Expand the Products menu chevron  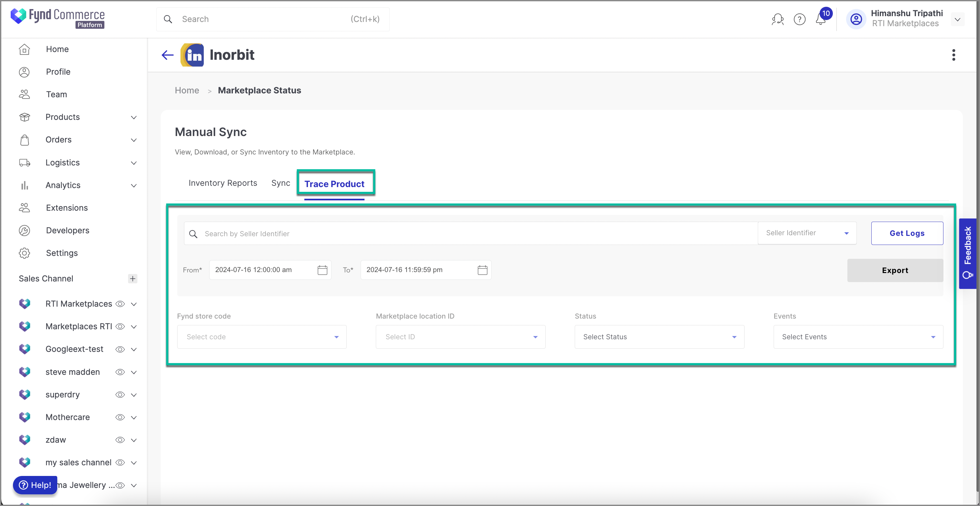134,118
